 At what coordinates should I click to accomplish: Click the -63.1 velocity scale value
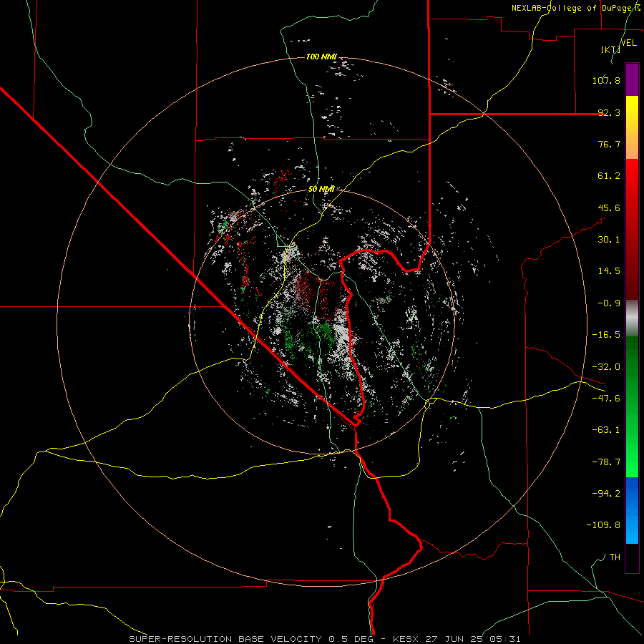pyautogui.click(x=606, y=429)
